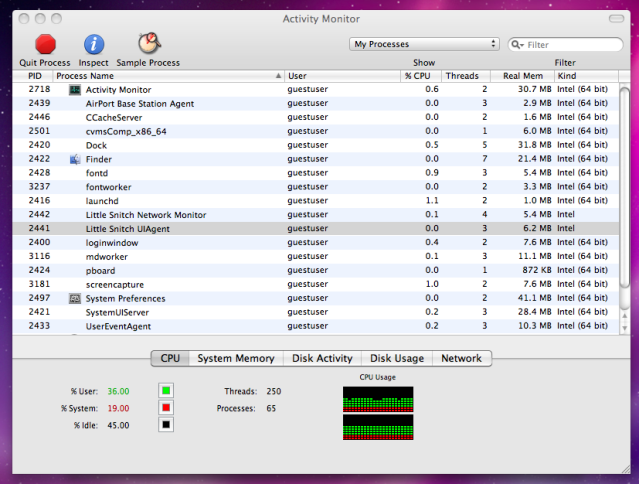Switch to the Disk Activity tab
The width and height of the screenshot is (639, 484).
(x=322, y=359)
